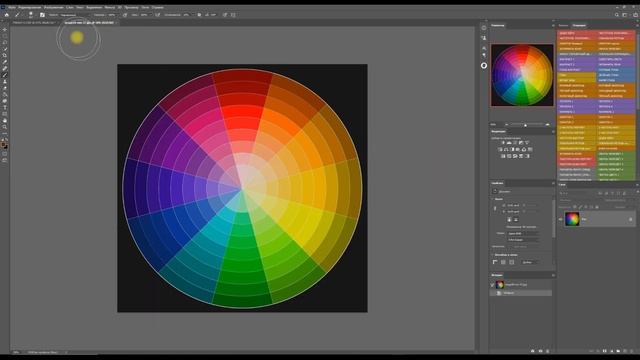Toggle lock position in Layers panel
Viewport: 640px width, 360px height.
pyautogui.click(x=586, y=207)
